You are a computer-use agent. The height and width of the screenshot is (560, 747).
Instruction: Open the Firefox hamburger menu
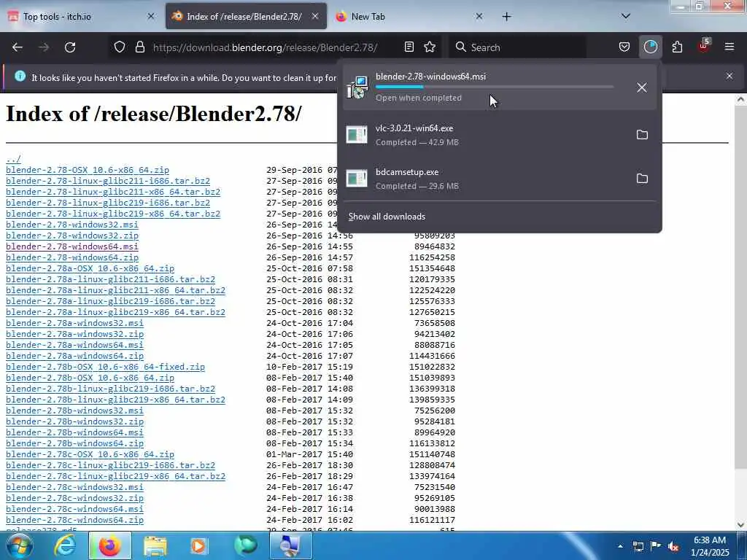729,47
